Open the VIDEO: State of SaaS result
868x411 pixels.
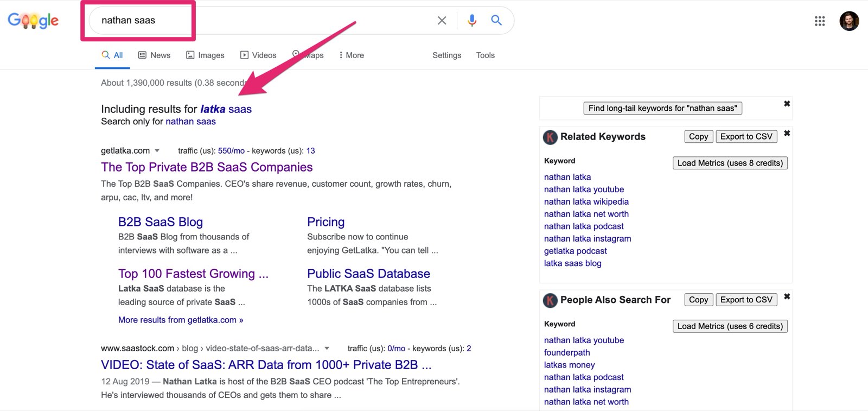click(266, 365)
